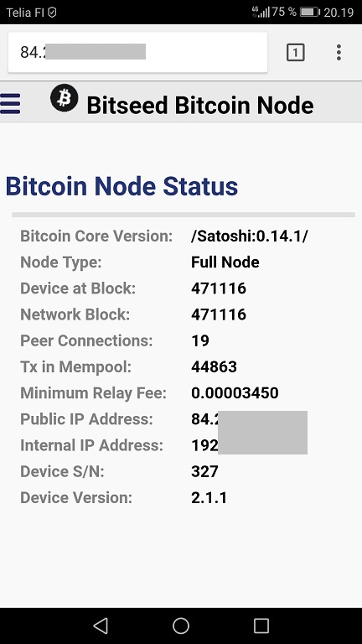Tap the /Satoshi:0.14.1/ version value
Image resolution: width=362 pixels, height=644 pixels.
249,236
